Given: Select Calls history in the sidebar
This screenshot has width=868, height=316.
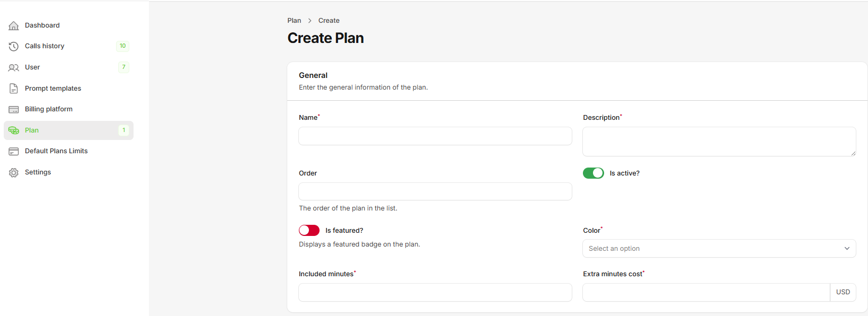Looking at the screenshot, I should tap(43, 46).
